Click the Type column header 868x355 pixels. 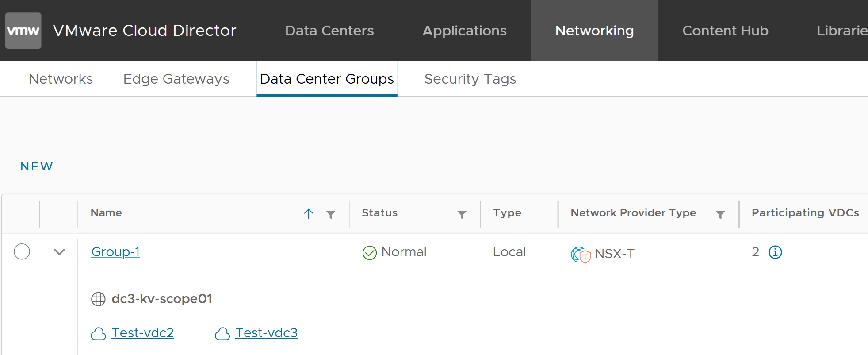507,213
